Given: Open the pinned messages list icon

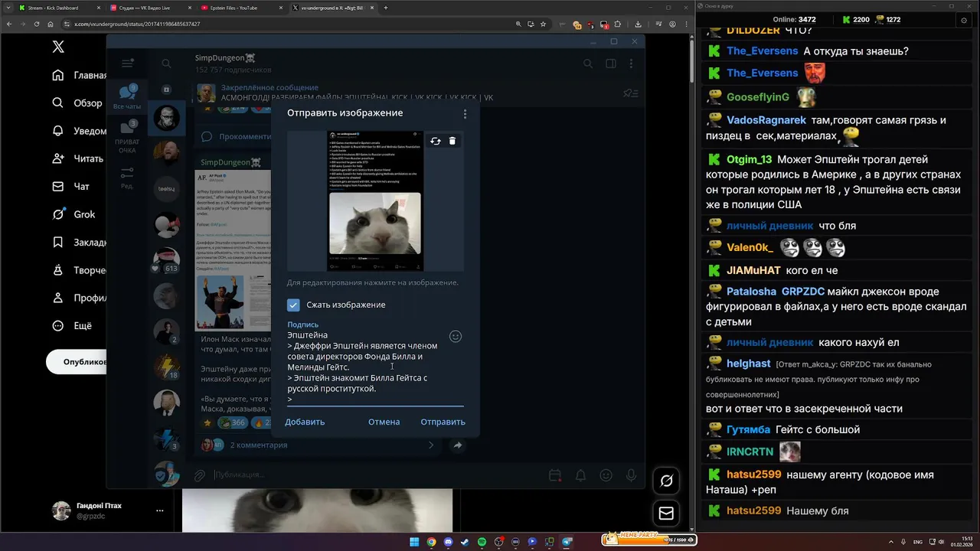Looking at the screenshot, I should pos(630,93).
